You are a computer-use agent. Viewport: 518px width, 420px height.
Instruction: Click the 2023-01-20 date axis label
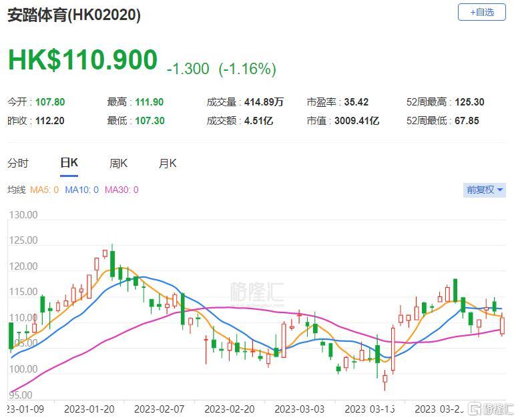click(89, 409)
